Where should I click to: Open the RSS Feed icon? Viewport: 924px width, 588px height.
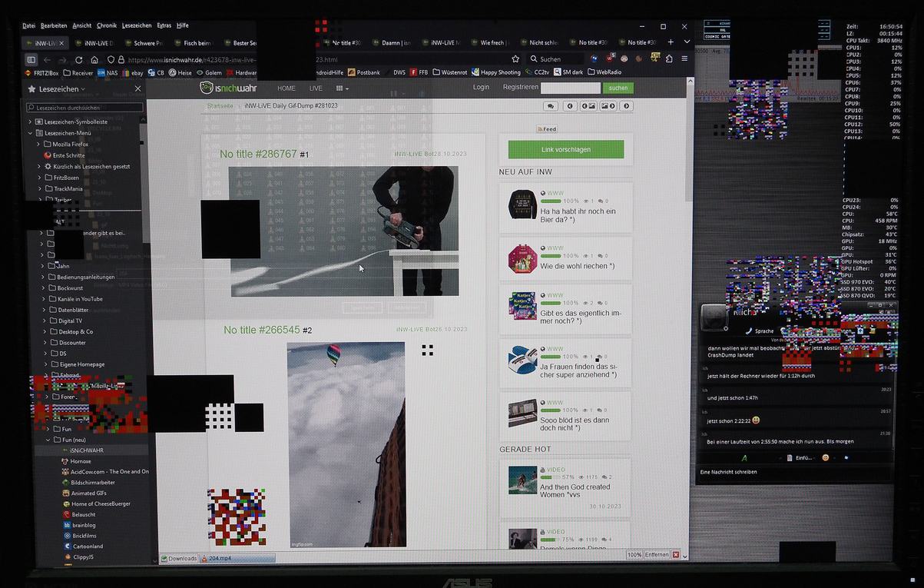click(x=547, y=129)
